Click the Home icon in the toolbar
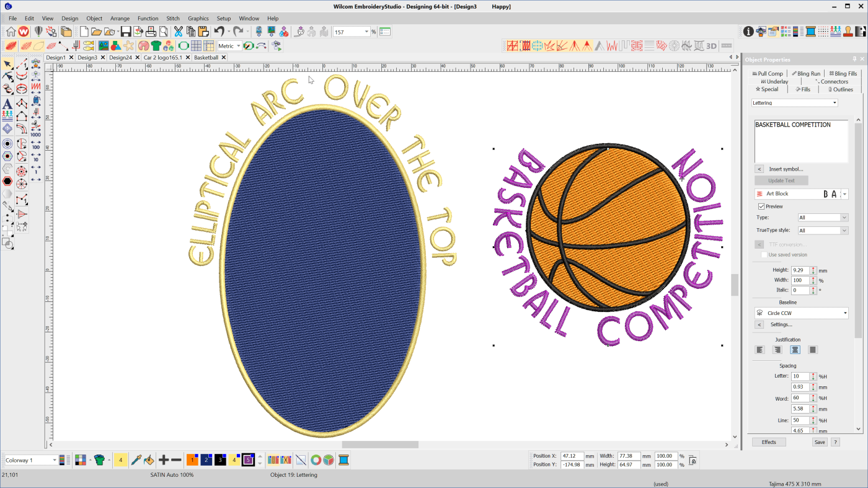 11,32
